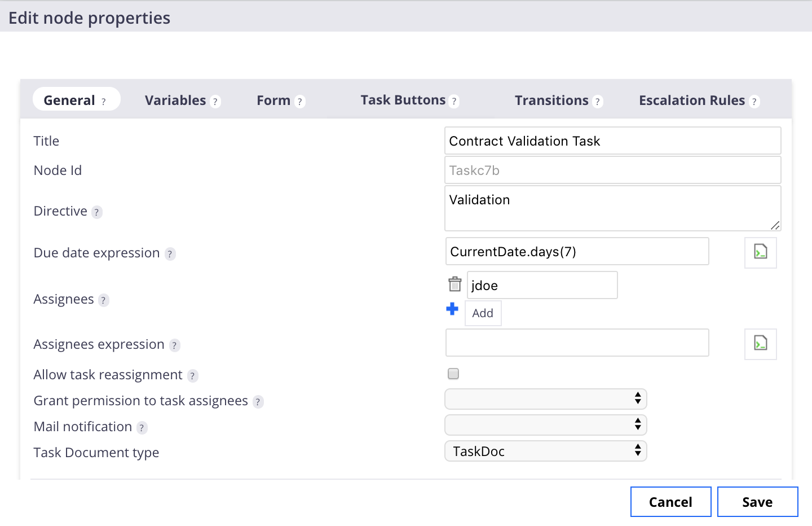Show help for Escalation Rules tab
812x526 pixels.
pos(754,102)
